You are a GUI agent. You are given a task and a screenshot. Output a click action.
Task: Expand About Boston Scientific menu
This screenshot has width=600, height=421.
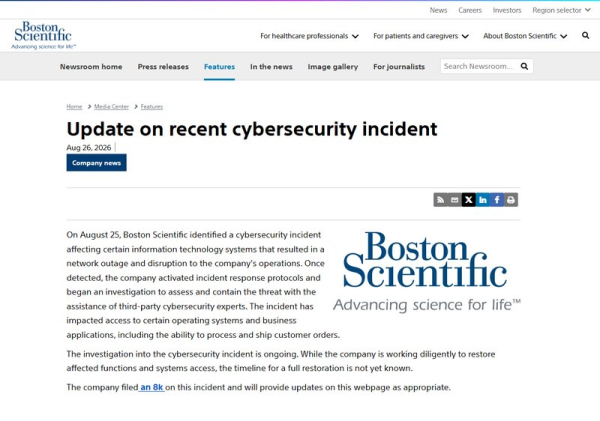pos(525,36)
